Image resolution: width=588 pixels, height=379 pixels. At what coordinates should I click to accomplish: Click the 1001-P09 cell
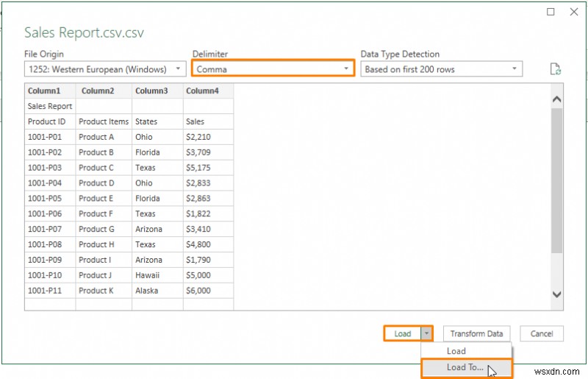[50, 261]
